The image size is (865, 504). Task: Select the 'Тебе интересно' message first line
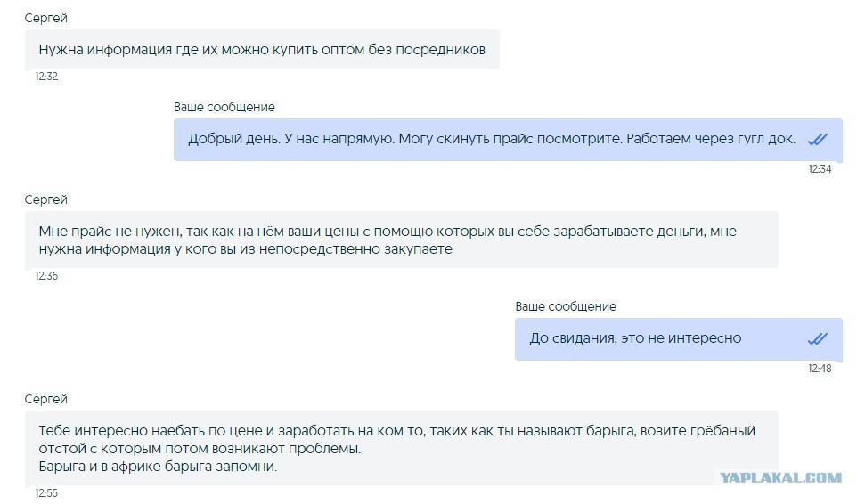click(x=396, y=431)
